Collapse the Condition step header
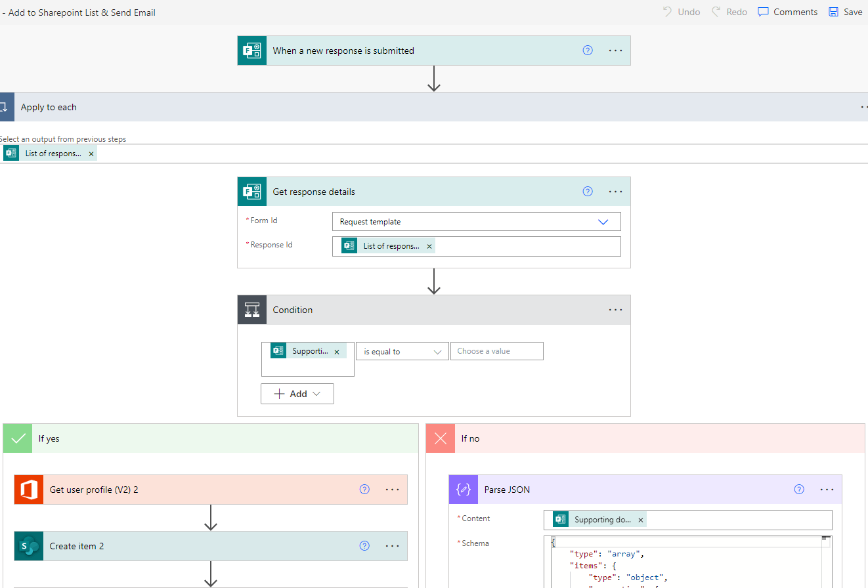This screenshot has width=868, height=588. (434, 310)
